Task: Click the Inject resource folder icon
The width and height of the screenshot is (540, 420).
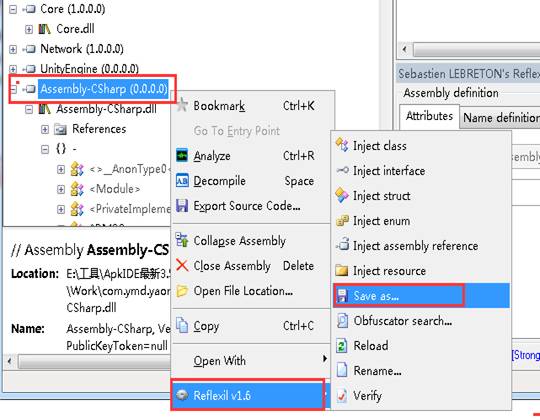Action: coord(342,271)
